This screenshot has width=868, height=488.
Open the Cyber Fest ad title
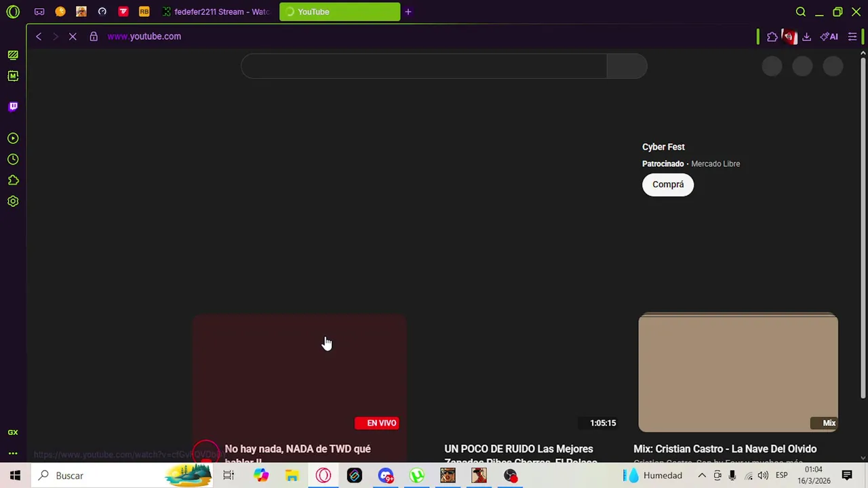(663, 147)
